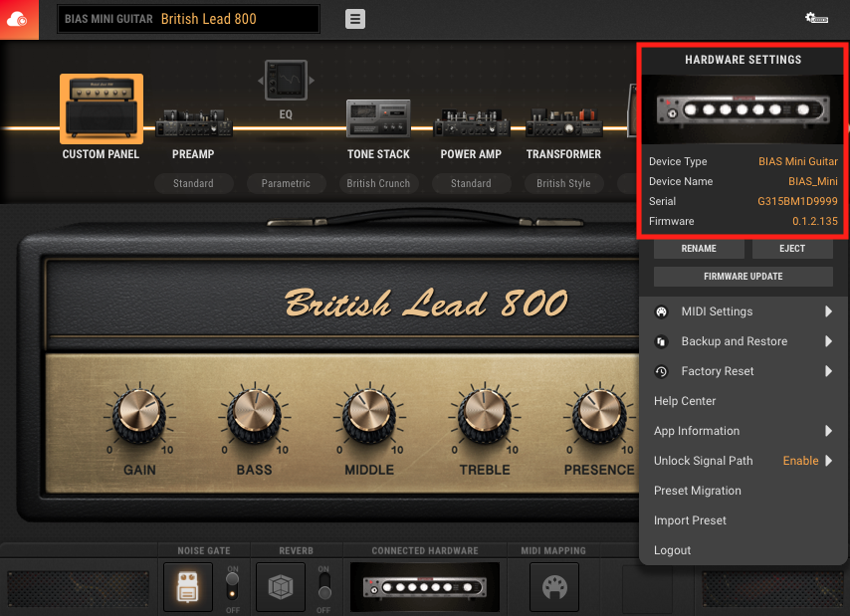Select the Custom Panel amp module

pyautogui.click(x=102, y=108)
